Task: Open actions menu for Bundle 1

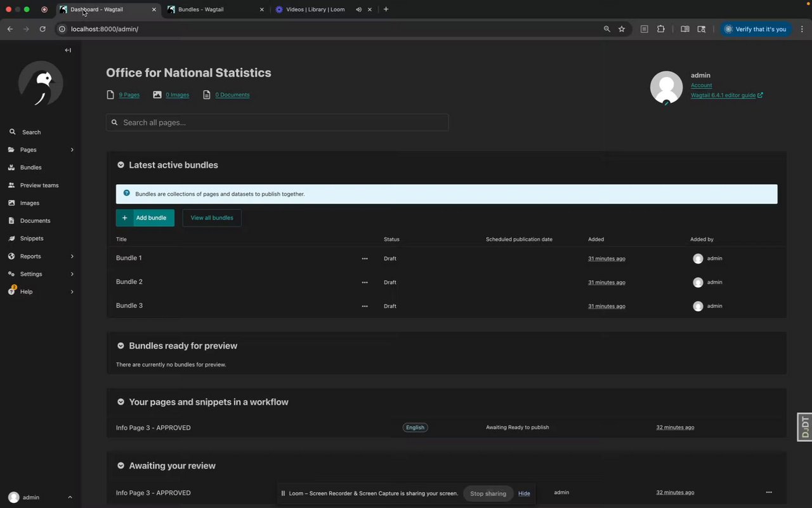Action: click(x=365, y=258)
